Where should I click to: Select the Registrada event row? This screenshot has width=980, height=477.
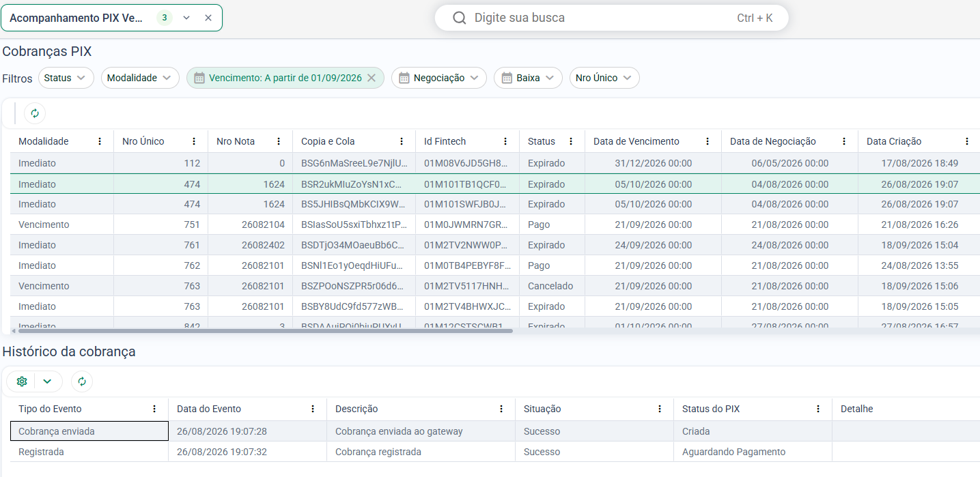pyautogui.click(x=495, y=452)
